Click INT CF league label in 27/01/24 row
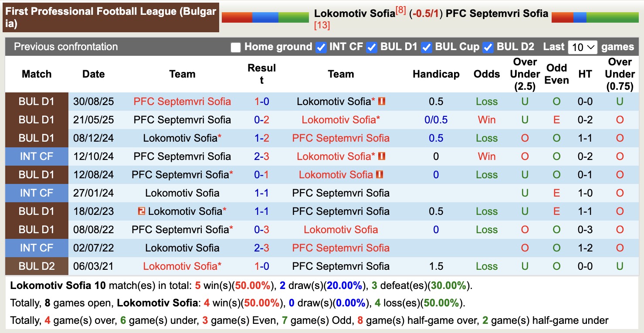The height and width of the screenshot is (333, 644). [37, 193]
